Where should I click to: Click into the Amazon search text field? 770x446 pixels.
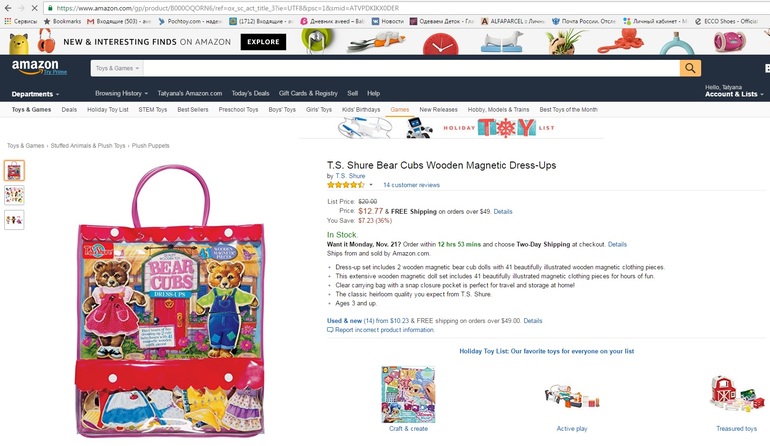coord(410,68)
